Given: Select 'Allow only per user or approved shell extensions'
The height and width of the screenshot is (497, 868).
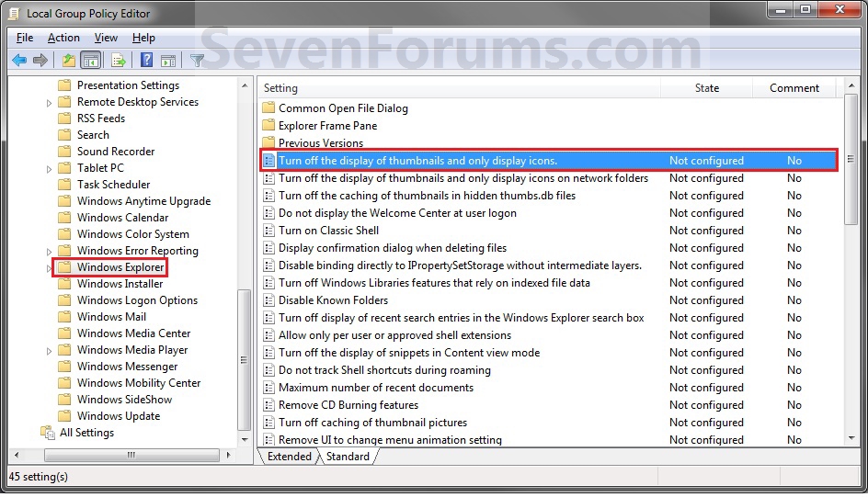Looking at the screenshot, I should 394,335.
